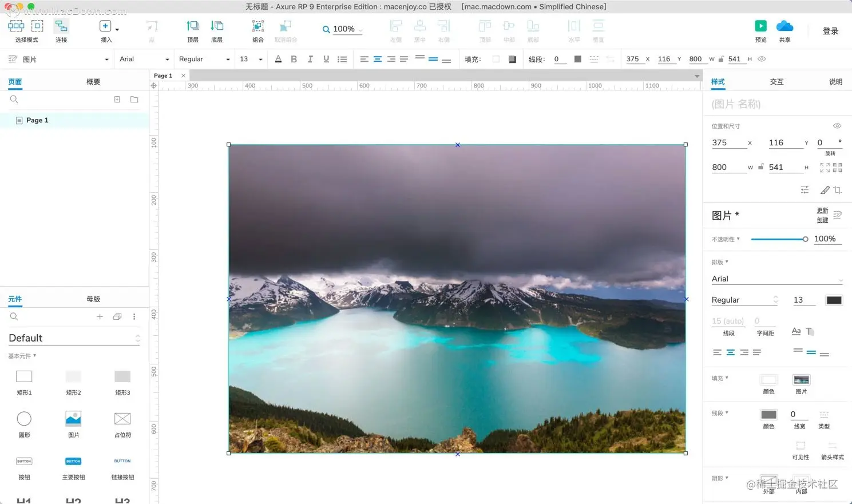Bring widget to top layer (顶层)
Viewport: 852px width, 504px height.
pyautogui.click(x=193, y=26)
